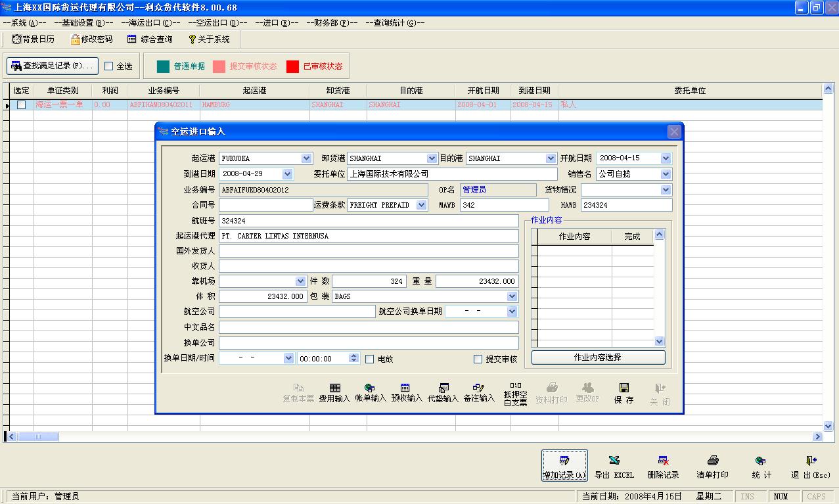Enable the 电放 checkbox
Viewport: 839px width, 504px height.
369,359
